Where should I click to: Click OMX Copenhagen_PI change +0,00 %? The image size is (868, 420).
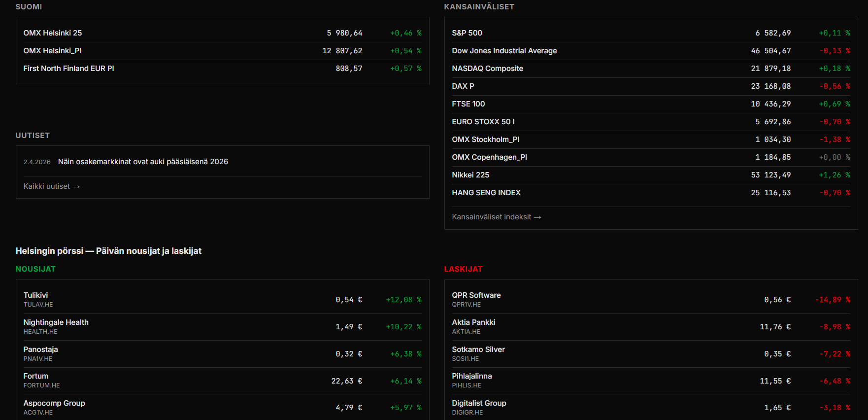pos(835,157)
